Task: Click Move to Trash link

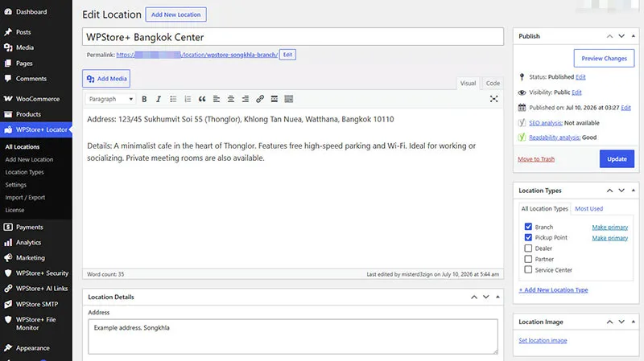Action: tap(536, 159)
